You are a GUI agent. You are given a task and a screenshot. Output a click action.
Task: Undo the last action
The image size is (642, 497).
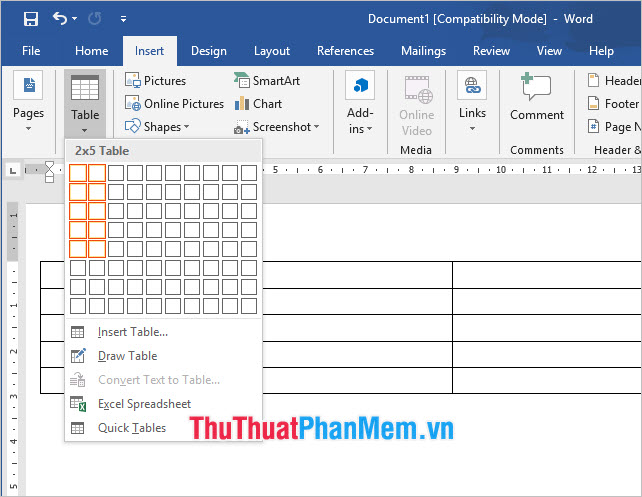click(60, 18)
